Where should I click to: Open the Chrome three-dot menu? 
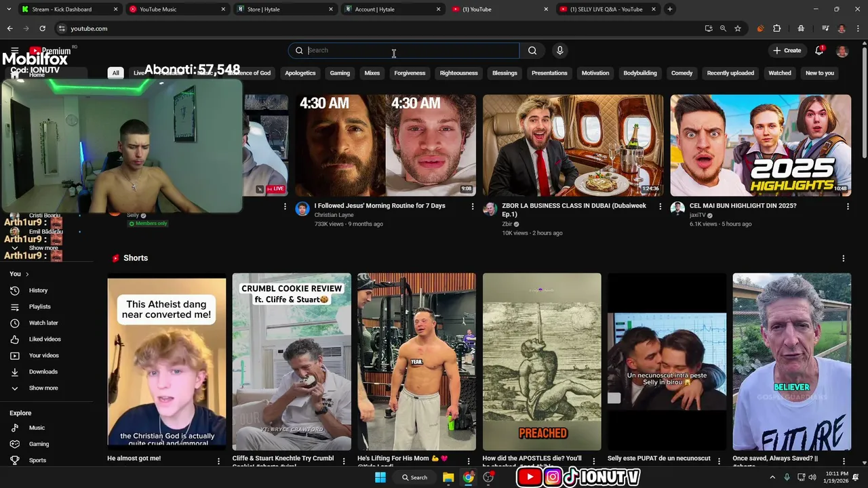click(x=858, y=28)
